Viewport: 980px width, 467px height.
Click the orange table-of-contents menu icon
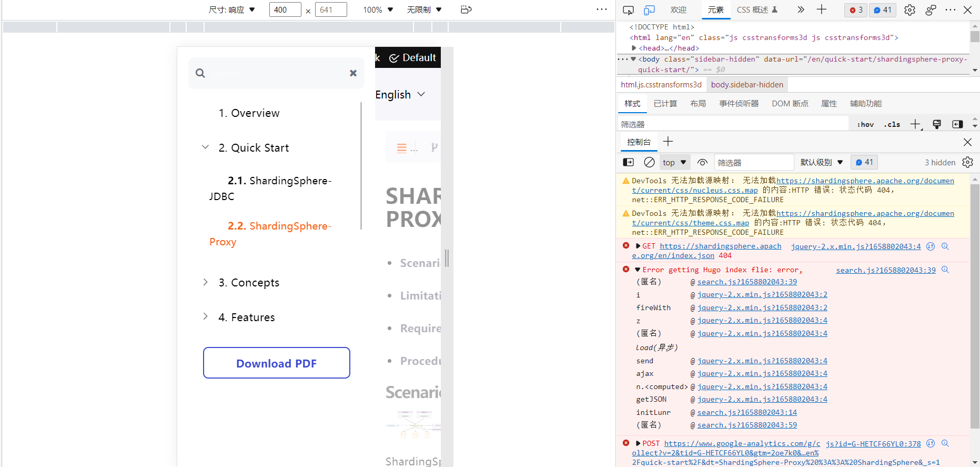pos(402,148)
